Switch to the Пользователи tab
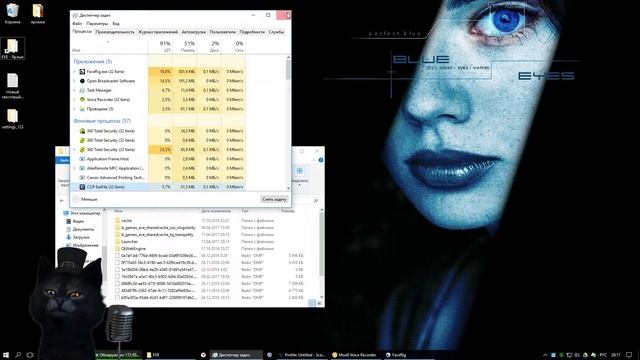This screenshot has height=360, width=640. pos(222,32)
